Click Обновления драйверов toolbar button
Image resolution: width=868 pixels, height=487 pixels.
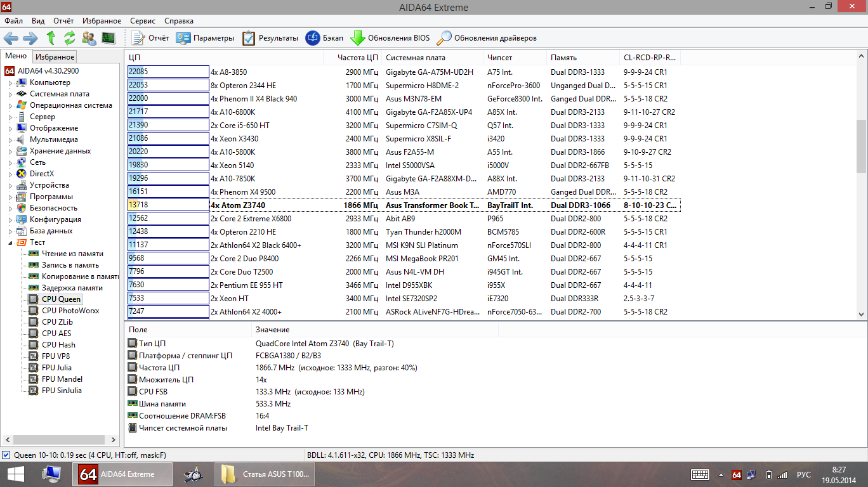point(487,38)
